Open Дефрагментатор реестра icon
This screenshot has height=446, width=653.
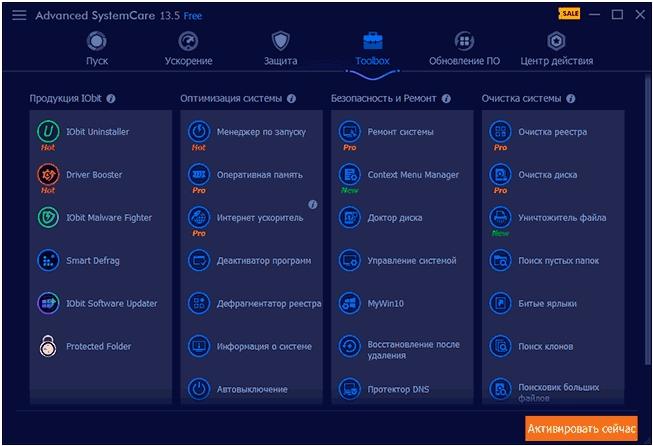pos(199,303)
